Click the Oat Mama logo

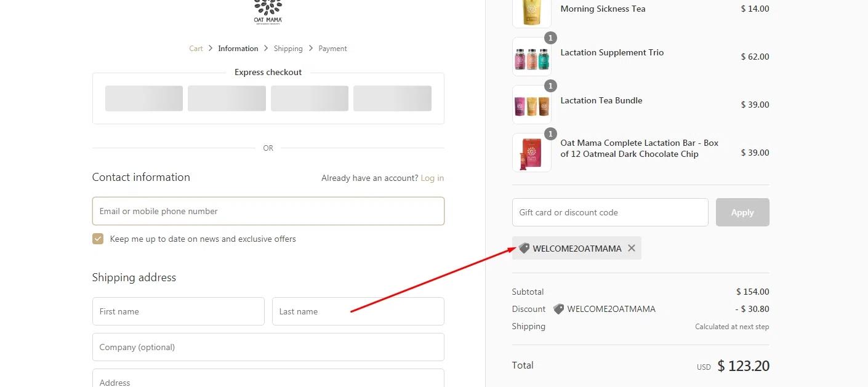(268, 11)
